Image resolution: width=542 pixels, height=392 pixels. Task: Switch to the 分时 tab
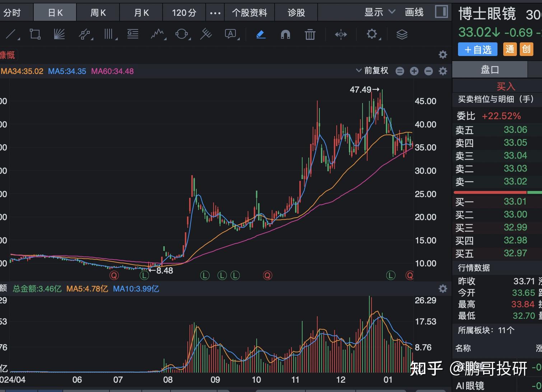point(13,13)
